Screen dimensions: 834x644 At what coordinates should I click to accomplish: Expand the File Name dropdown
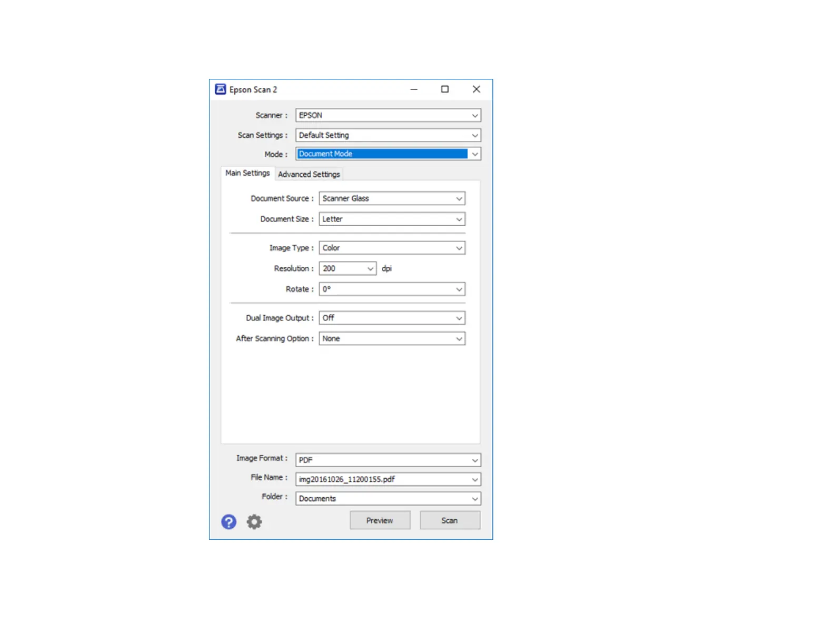(x=388, y=479)
